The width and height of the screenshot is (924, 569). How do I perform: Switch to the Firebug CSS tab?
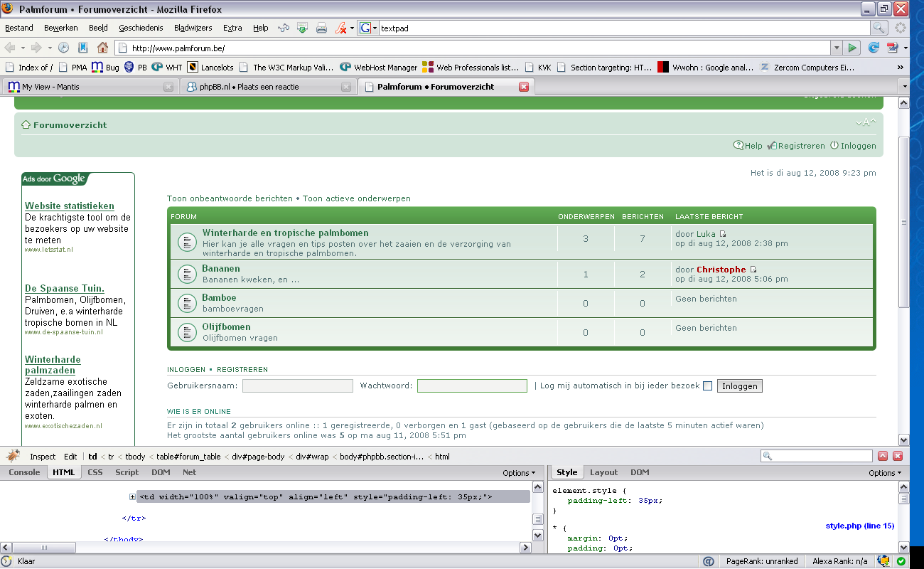click(95, 472)
